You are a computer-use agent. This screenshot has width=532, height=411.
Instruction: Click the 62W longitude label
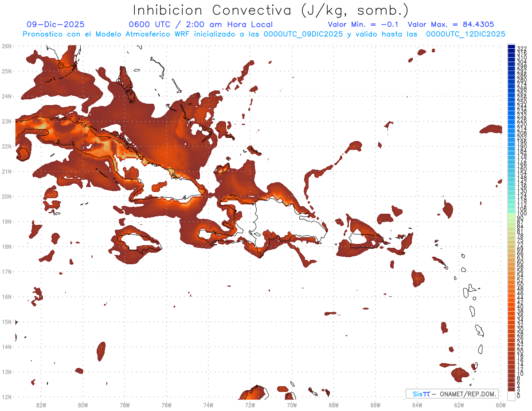(x=459, y=405)
